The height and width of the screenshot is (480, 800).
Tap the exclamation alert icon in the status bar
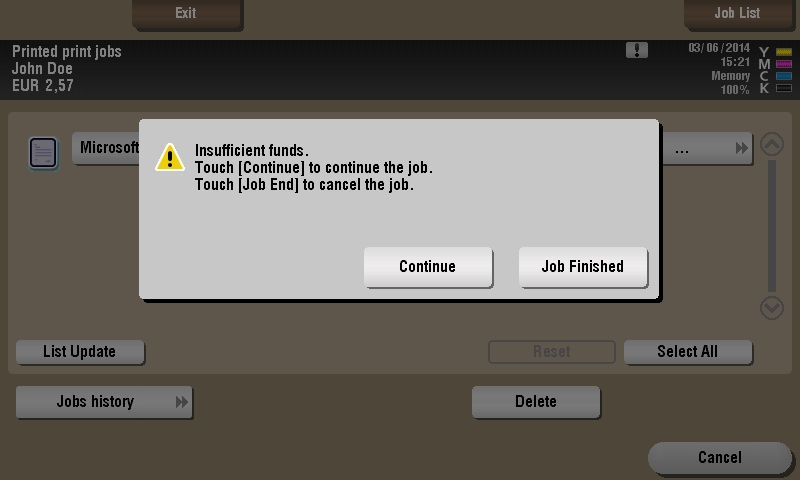point(637,50)
